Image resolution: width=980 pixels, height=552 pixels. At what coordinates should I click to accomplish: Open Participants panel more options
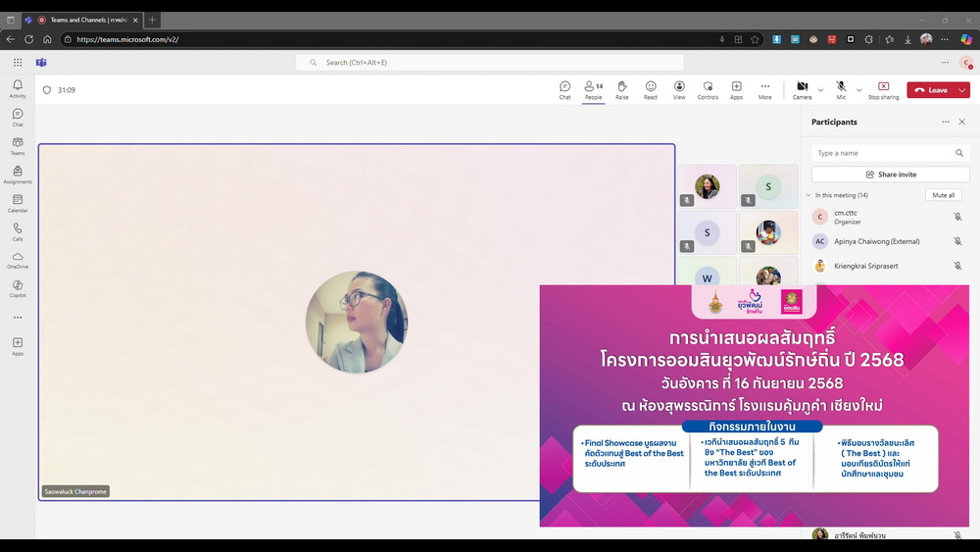(x=945, y=122)
